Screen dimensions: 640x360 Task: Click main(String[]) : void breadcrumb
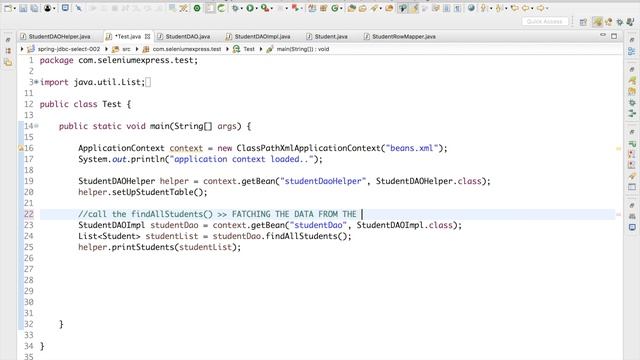(302, 49)
